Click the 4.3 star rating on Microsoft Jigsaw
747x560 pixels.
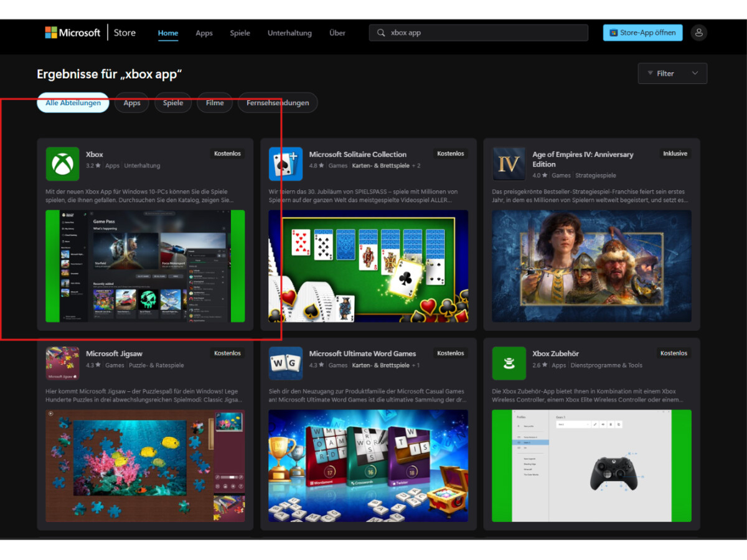point(93,365)
